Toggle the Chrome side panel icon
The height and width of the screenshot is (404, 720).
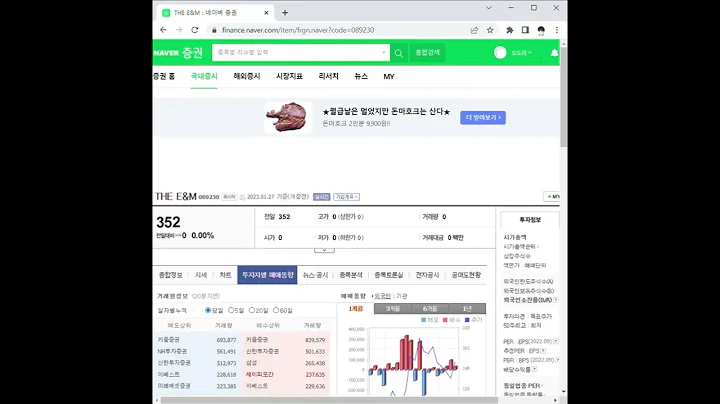pos(525,30)
